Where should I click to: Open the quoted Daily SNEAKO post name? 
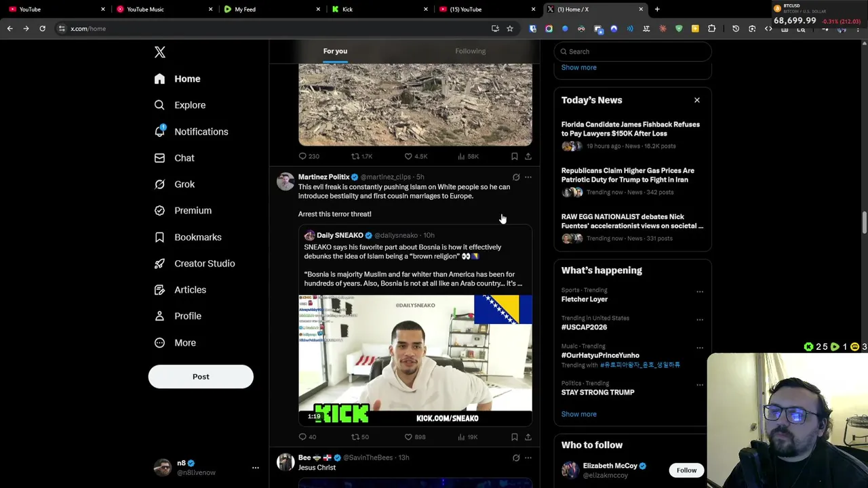click(340, 235)
